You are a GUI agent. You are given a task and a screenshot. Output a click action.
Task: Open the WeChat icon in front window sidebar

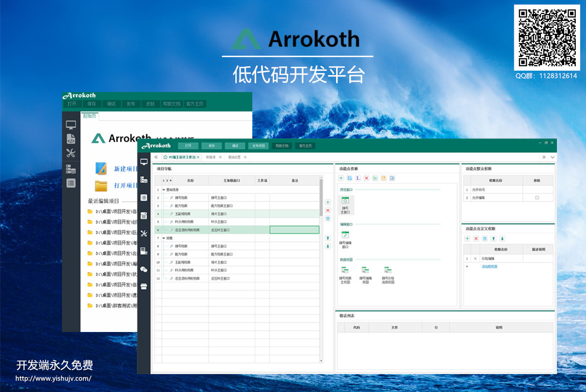[x=144, y=269]
